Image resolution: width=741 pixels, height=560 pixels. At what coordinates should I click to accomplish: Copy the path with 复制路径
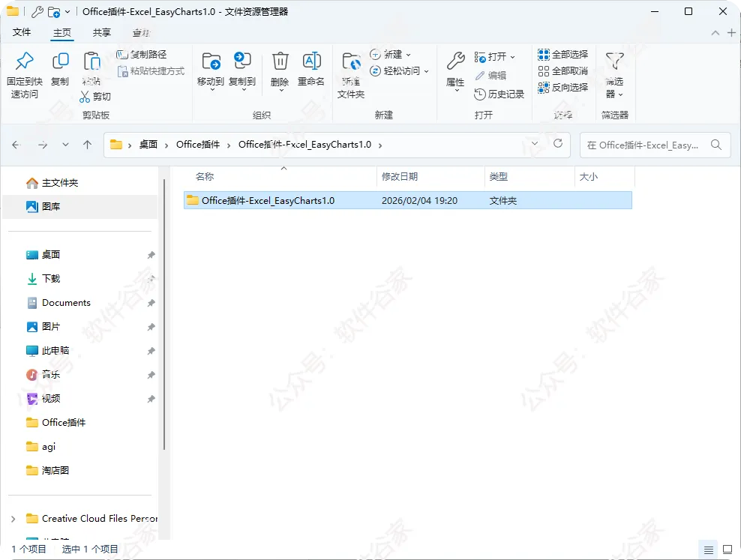(142, 55)
